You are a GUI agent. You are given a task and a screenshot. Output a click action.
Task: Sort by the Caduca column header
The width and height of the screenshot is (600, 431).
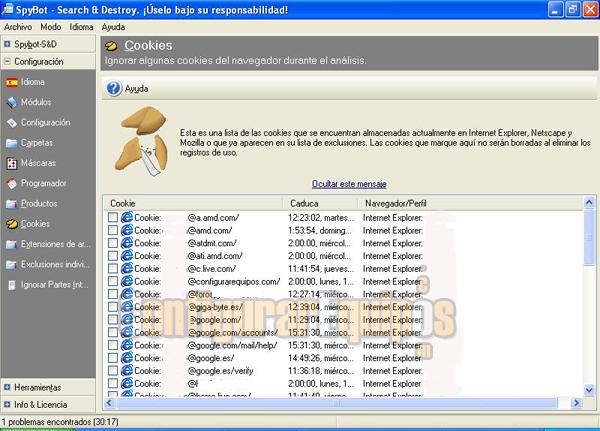click(320, 203)
